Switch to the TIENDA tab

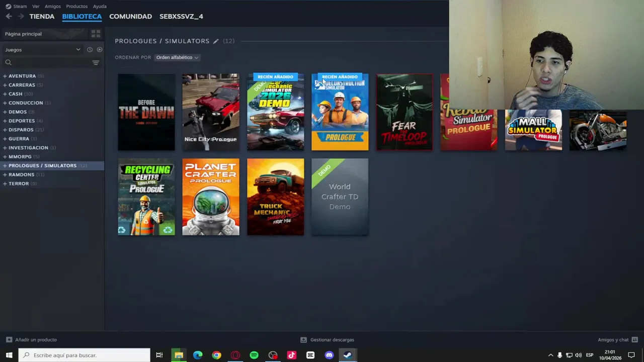pyautogui.click(x=42, y=17)
